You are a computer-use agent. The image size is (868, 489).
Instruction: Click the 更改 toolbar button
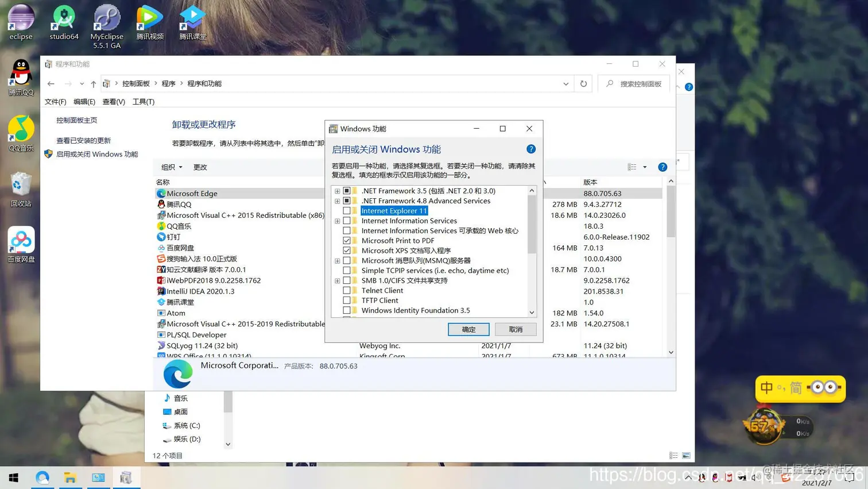pyautogui.click(x=200, y=167)
